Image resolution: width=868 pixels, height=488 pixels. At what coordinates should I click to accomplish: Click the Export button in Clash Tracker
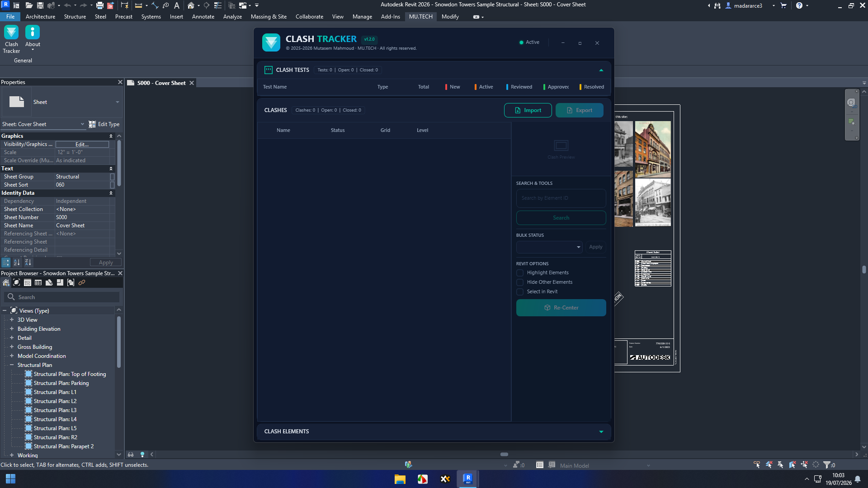[x=580, y=110]
